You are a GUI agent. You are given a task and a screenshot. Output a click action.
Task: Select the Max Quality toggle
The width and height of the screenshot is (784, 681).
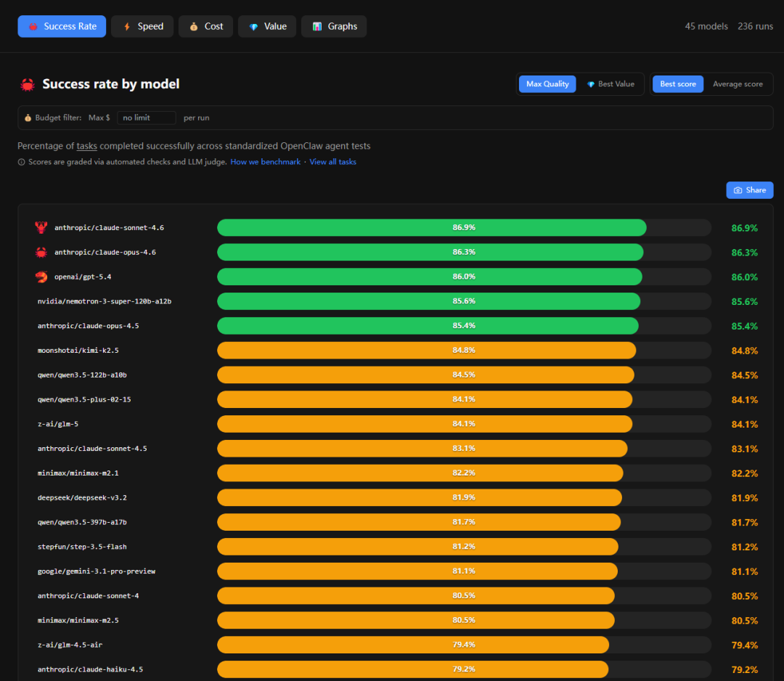pyautogui.click(x=547, y=84)
